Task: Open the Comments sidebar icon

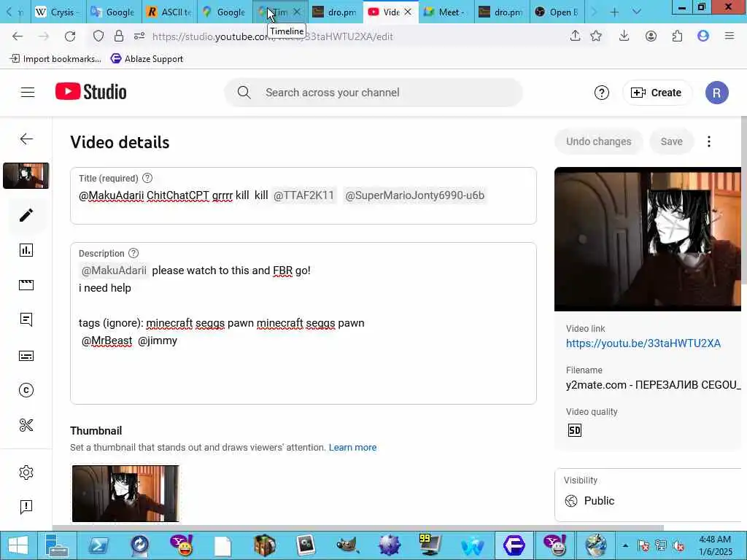Action: click(26, 319)
